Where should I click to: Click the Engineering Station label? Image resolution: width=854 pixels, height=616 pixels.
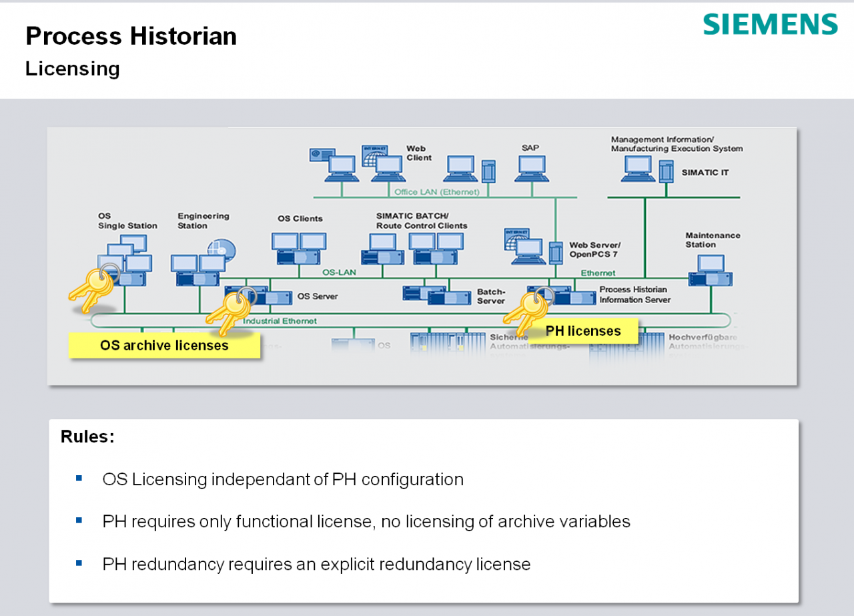click(203, 221)
